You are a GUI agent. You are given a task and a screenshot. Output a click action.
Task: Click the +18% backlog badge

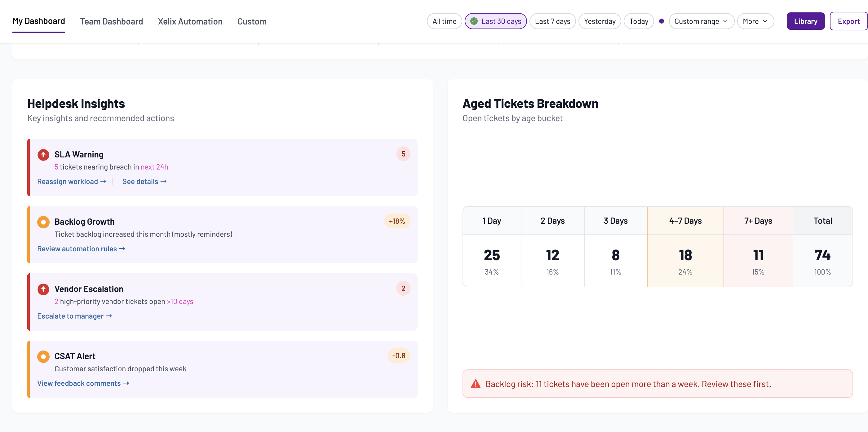397,221
